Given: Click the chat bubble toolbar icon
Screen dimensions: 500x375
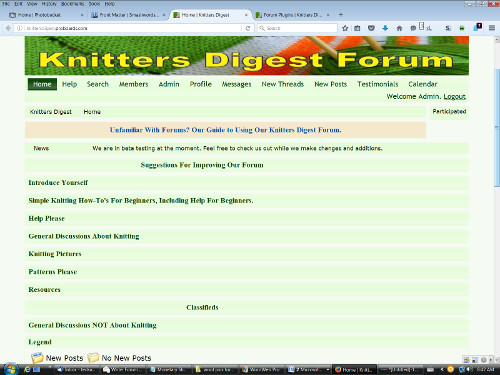Looking at the screenshot, I should pos(413,28).
